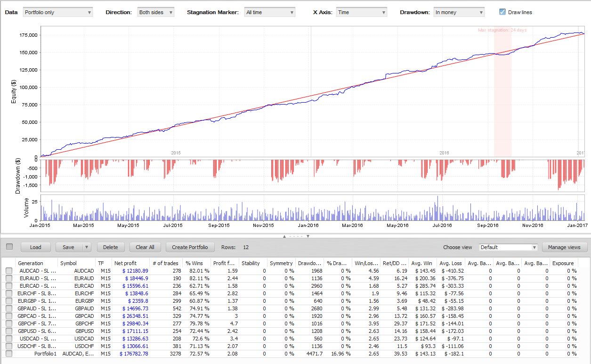This screenshot has height=364, width=591.
Task: Check the GBPCAD row checkbox
Action: point(9,316)
